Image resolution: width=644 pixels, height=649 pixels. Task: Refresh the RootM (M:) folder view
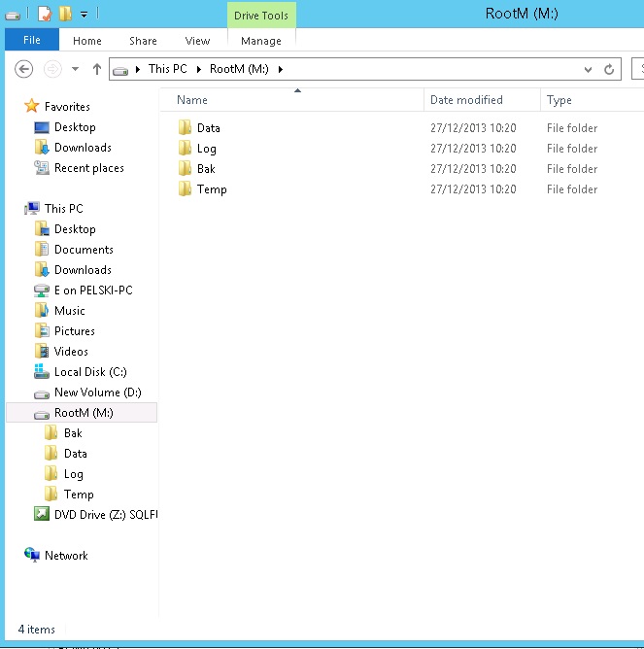point(609,69)
